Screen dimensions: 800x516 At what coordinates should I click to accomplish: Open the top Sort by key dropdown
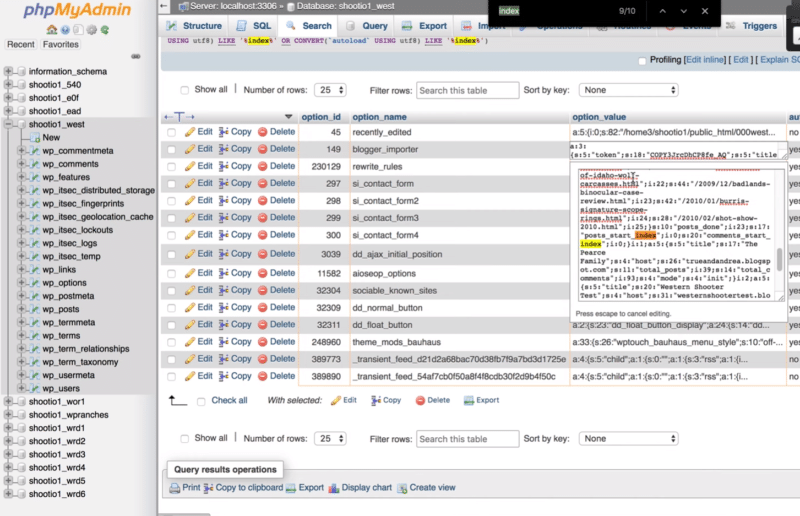pyautogui.click(x=629, y=90)
